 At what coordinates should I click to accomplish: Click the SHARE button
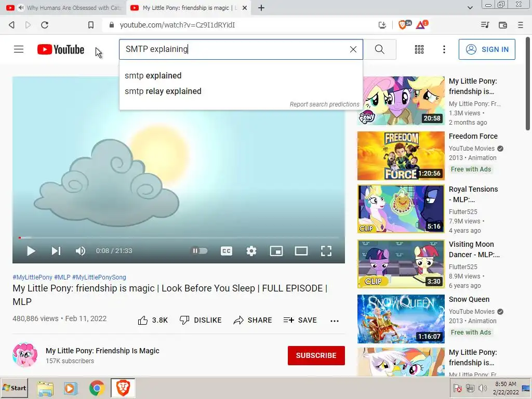[253, 320]
